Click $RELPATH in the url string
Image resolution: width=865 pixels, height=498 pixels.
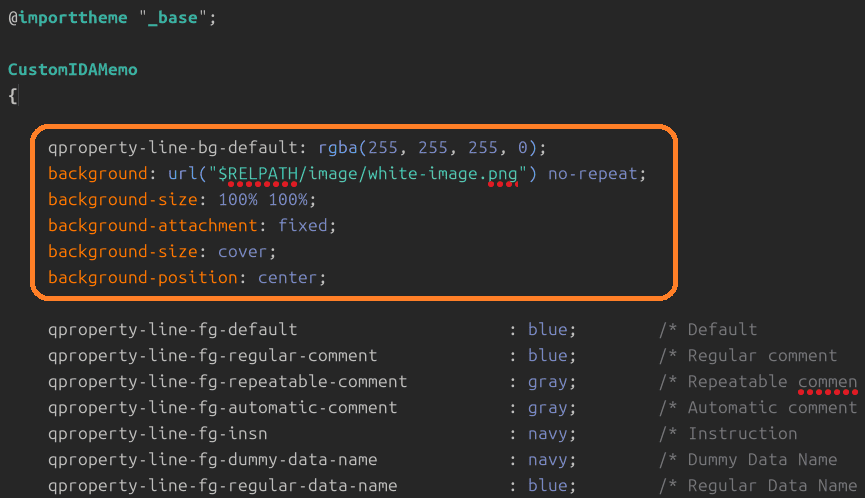pos(258,174)
